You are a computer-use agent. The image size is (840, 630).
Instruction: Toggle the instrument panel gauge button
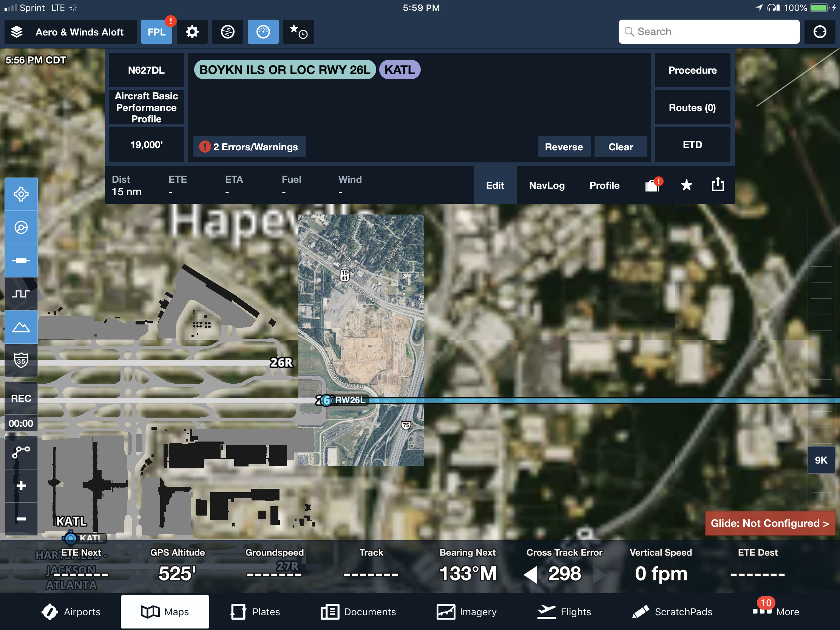pyautogui.click(x=263, y=32)
